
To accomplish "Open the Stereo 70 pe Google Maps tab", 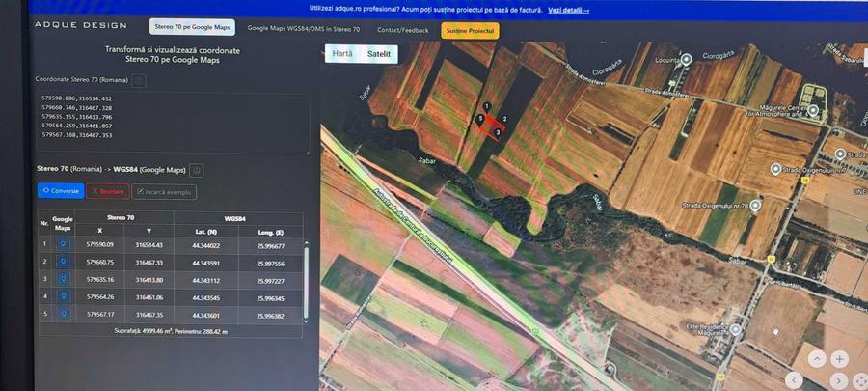I will (x=192, y=30).
